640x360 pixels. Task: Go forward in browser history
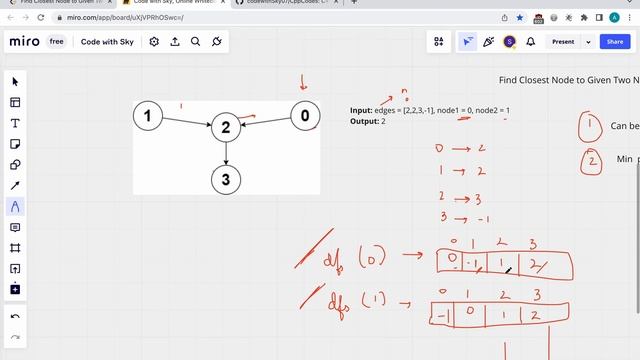[x=25, y=18]
